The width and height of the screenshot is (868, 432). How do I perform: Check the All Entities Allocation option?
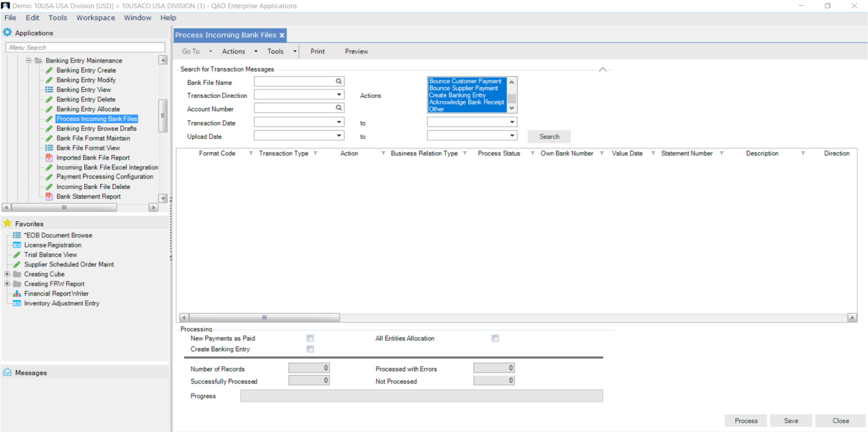[495, 338]
